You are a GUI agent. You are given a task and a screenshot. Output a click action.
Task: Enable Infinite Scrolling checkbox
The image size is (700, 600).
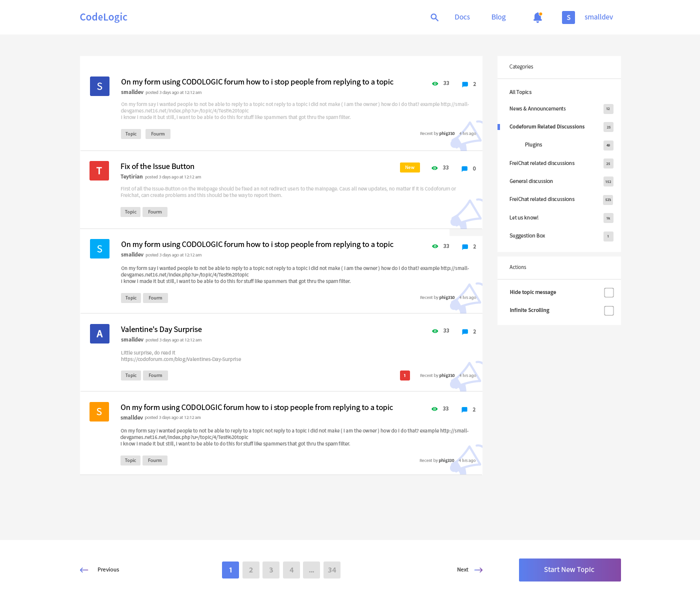609,310
